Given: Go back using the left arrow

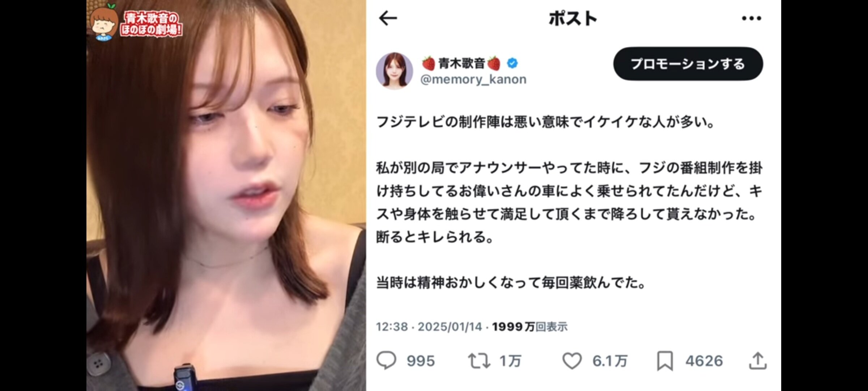Looking at the screenshot, I should click(388, 18).
